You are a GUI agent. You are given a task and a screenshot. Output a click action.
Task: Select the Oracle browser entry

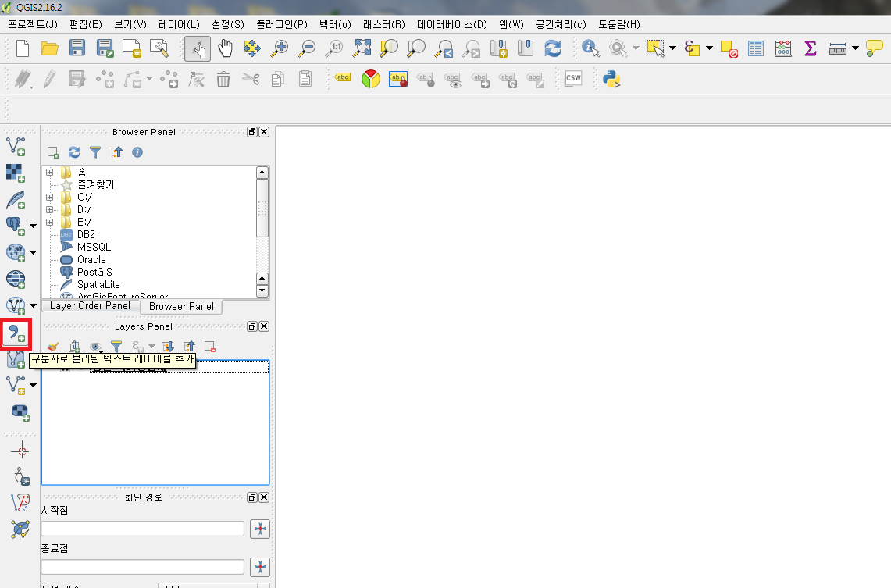tap(91, 259)
